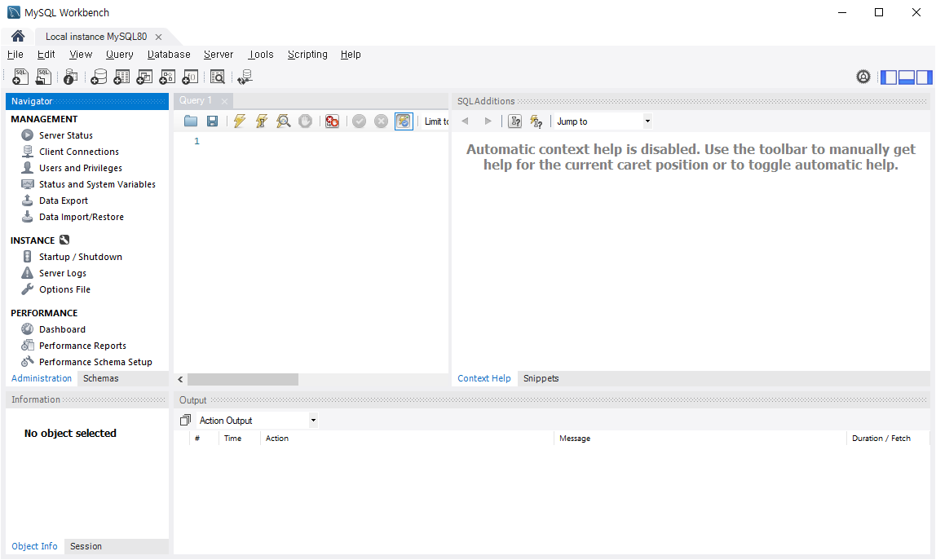This screenshot has height=560, width=936.
Task: Open the Query menu
Action: (119, 55)
